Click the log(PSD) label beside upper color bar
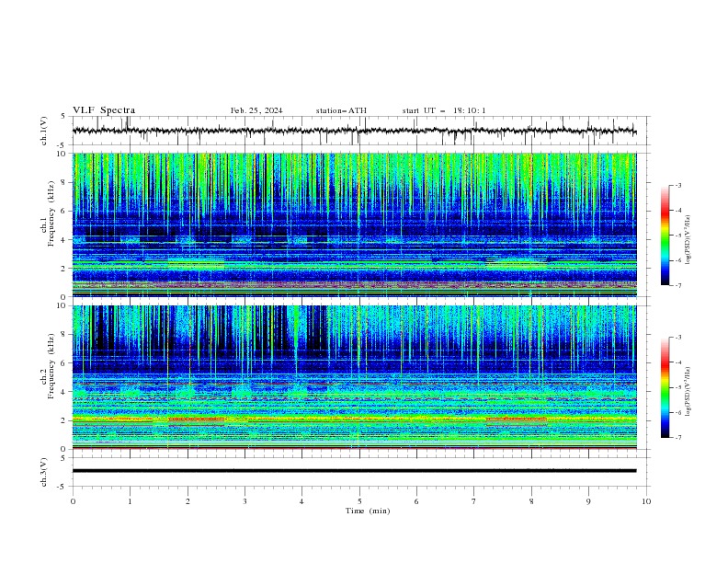Image resolution: width=728 pixels, height=563 pixels. pyautogui.click(x=688, y=240)
